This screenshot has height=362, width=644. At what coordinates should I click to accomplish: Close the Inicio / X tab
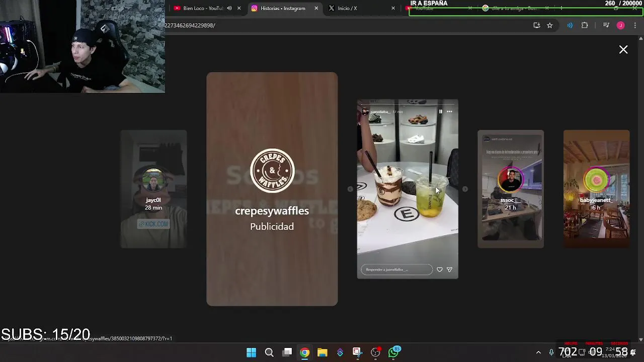[393, 8]
